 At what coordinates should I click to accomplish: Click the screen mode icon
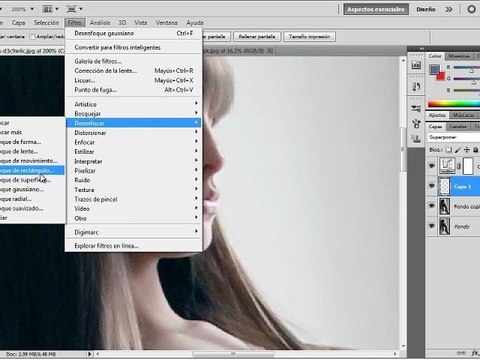[x=71, y=9]
